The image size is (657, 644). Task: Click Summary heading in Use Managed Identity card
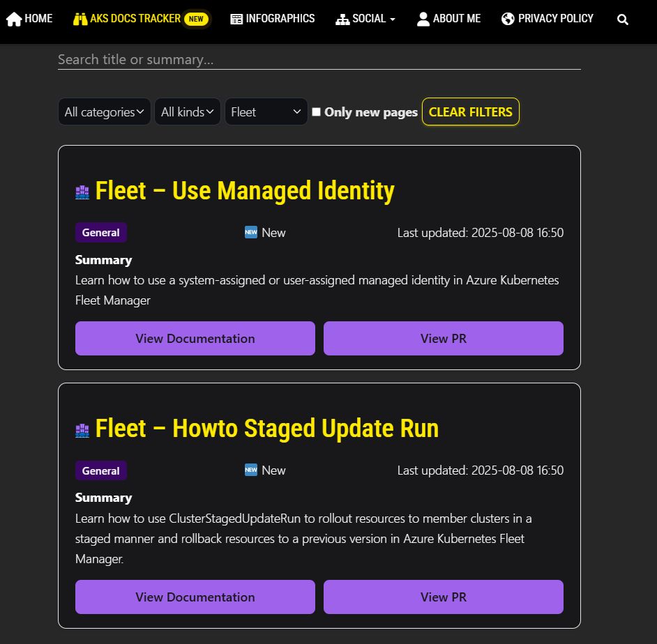click(103, 260)
